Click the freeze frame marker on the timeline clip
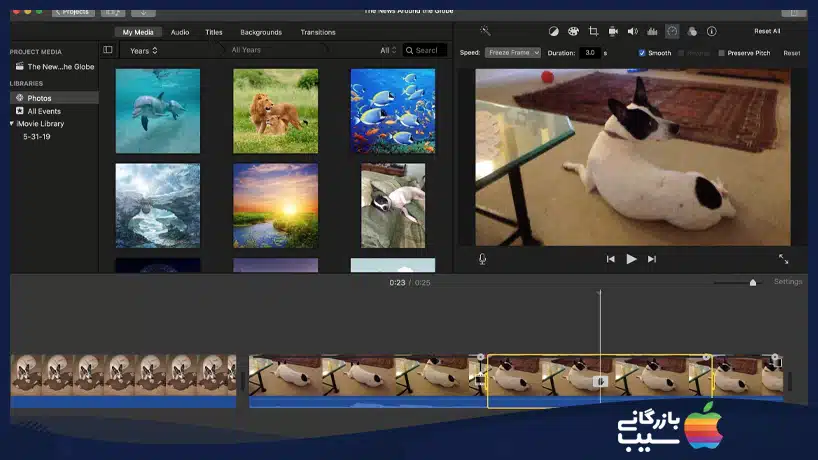818x460 pixels. [x=600, y=382]
